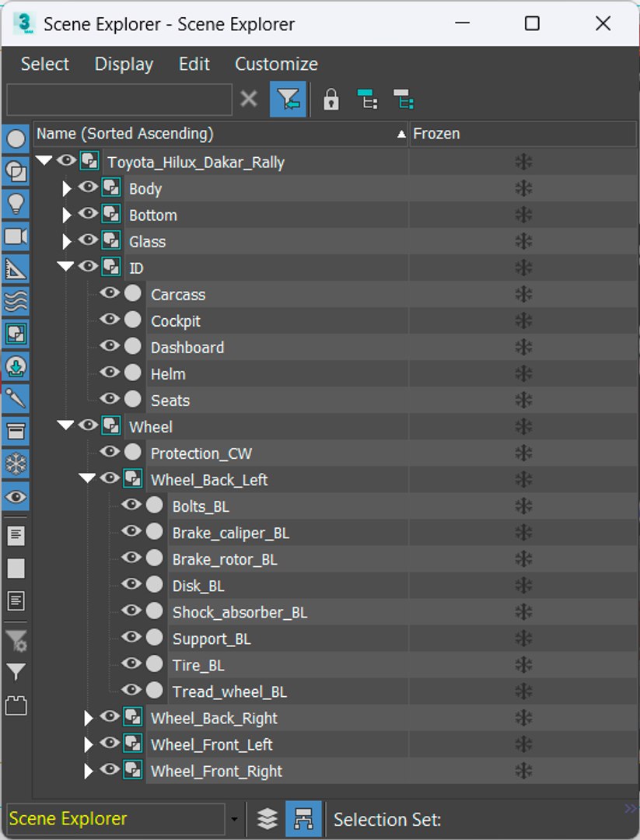Toggle visibility of Tire_BL
640x840 pixels.
131,663
